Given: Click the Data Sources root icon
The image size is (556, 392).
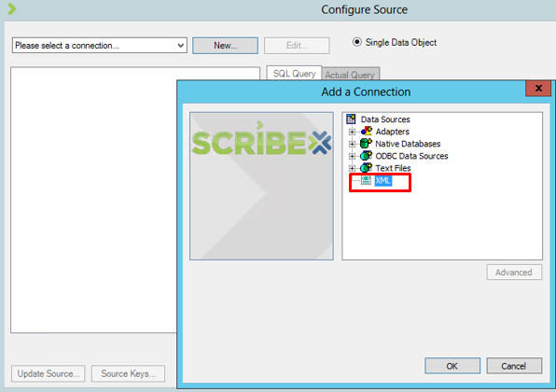Looking at the screenshot, I should [351, 119].
